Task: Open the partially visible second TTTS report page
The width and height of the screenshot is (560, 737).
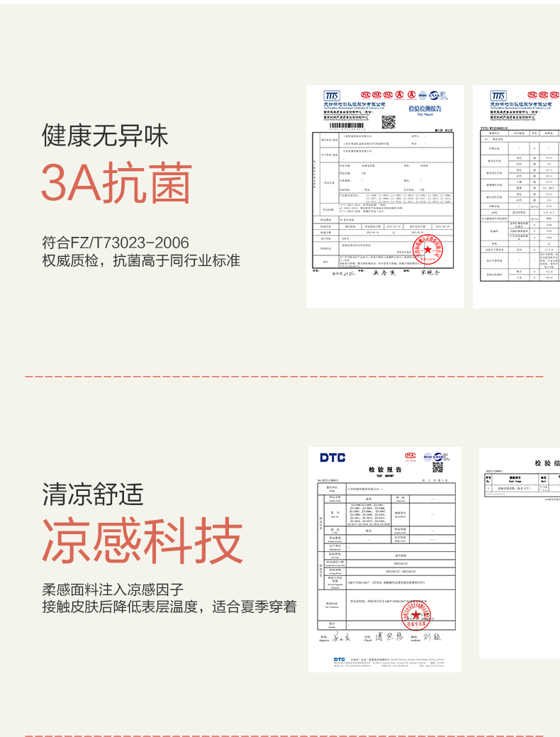Action: 516,196
